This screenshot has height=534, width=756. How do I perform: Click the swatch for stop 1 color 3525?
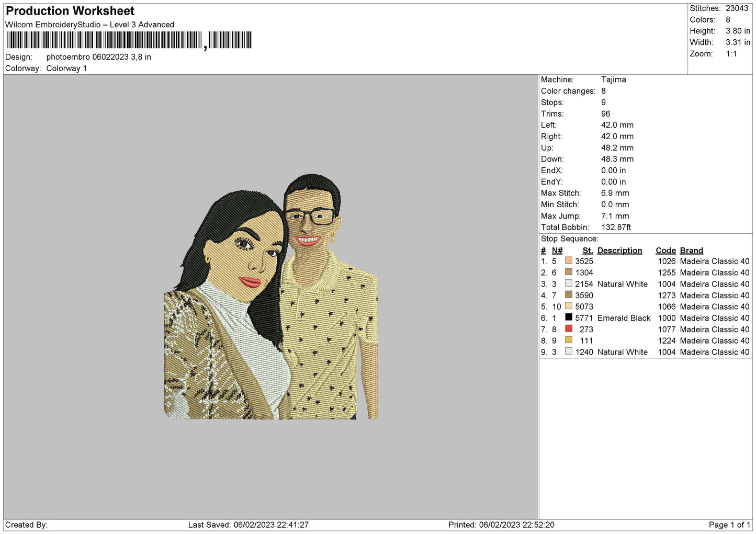(x=569, y=260)
